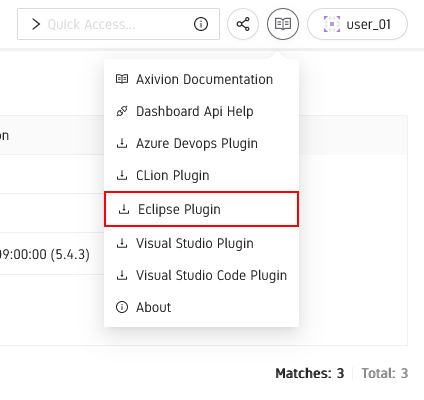424x400 pixels.
Task: Click the link icon beside Dashboard Api Help
Action: (122, 111)
